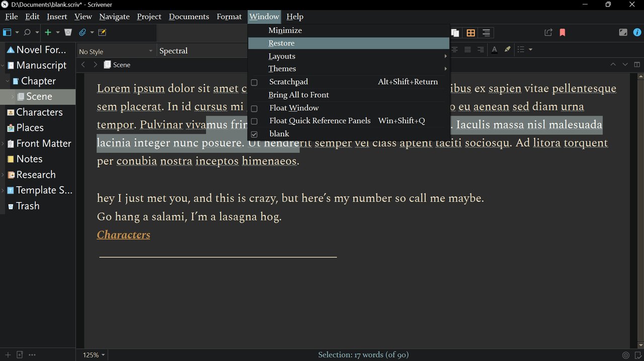Go forward in editor history
Viewport: 644px width, 361px height.
(x=96, y=64)
